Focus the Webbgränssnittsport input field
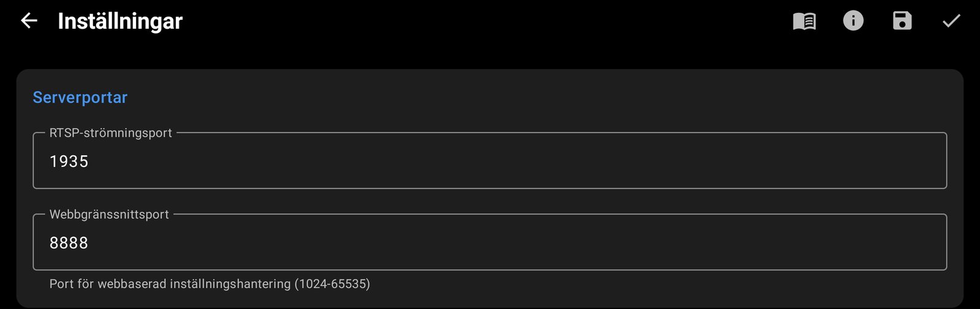 [490, 242]
